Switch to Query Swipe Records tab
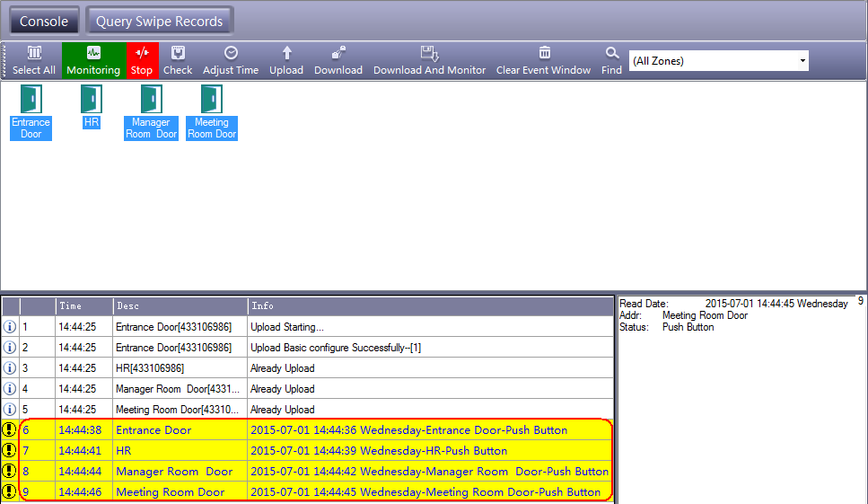 160,22
